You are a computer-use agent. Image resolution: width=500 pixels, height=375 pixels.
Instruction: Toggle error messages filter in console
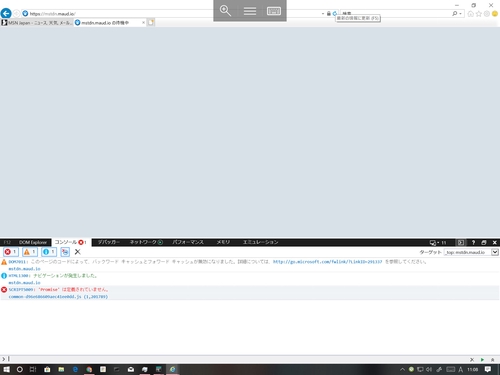pyautogui.click(x=11, y=252)
